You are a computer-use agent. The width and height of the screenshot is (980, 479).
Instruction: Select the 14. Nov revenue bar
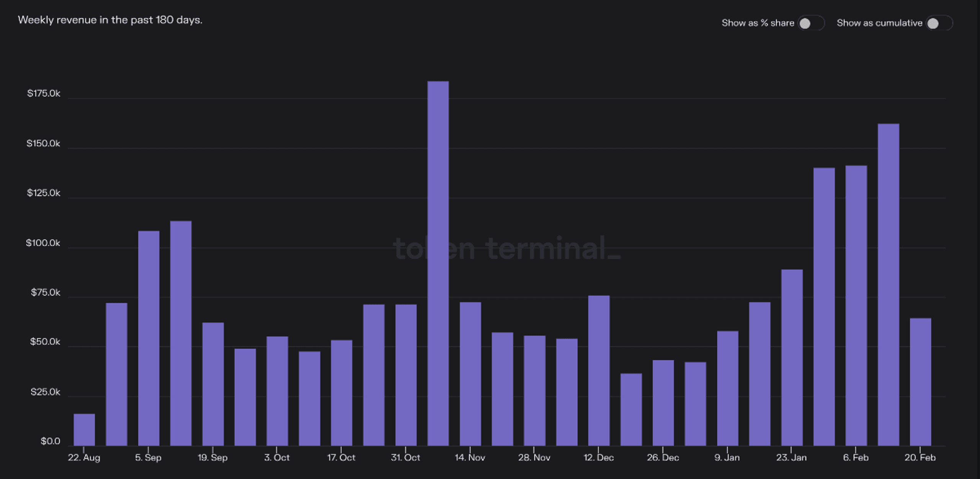pyautogui.click(x=470, y=374)
